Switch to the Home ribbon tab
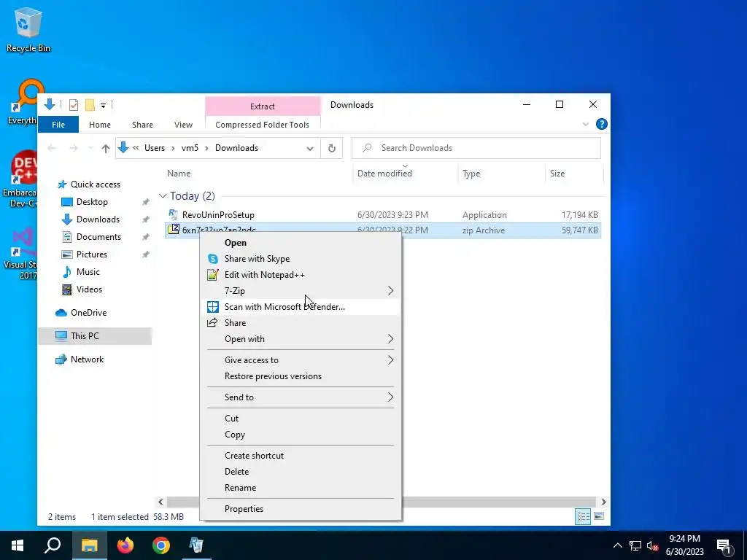747x560 pixels. click(x=99, y=124)
